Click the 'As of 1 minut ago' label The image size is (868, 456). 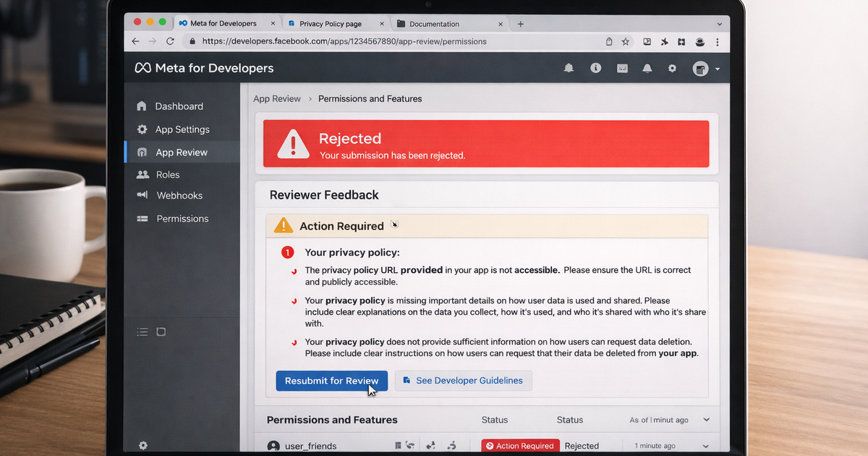(659, 420)
